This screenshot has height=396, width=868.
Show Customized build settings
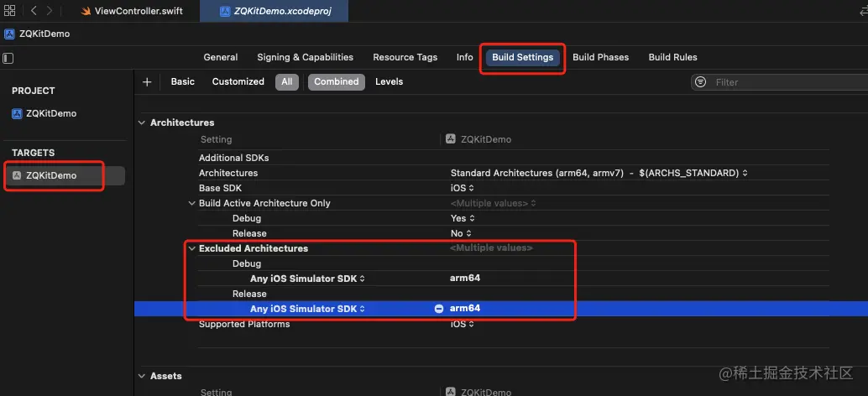[x=238, y=81]
